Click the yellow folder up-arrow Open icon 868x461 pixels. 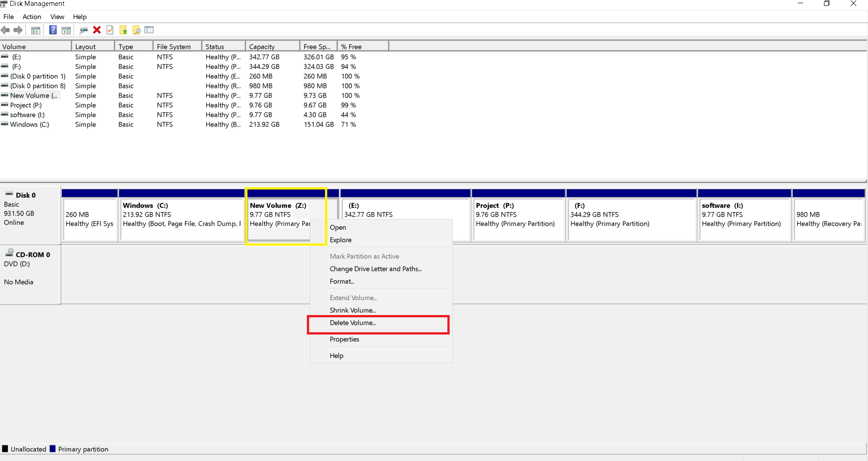click(x=123, y=30)
